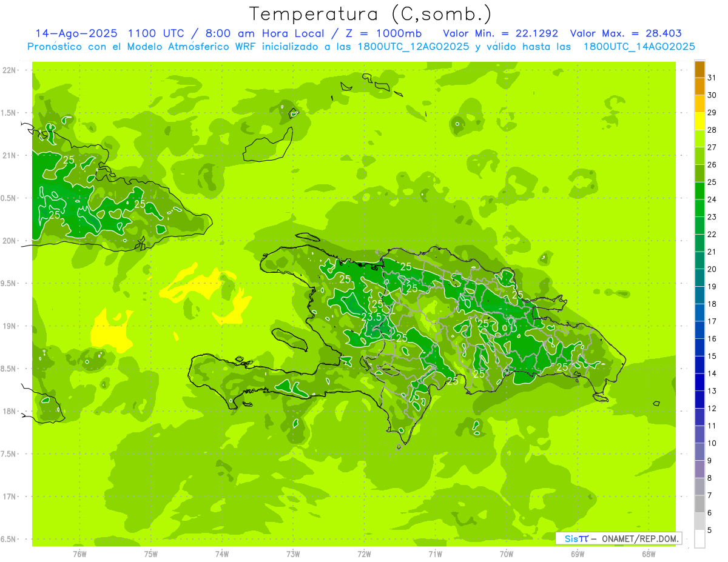The height and width of the screenshot is (562, 728).
Task: Click the white legend swatch below 5
Action: tap(699, 539)
